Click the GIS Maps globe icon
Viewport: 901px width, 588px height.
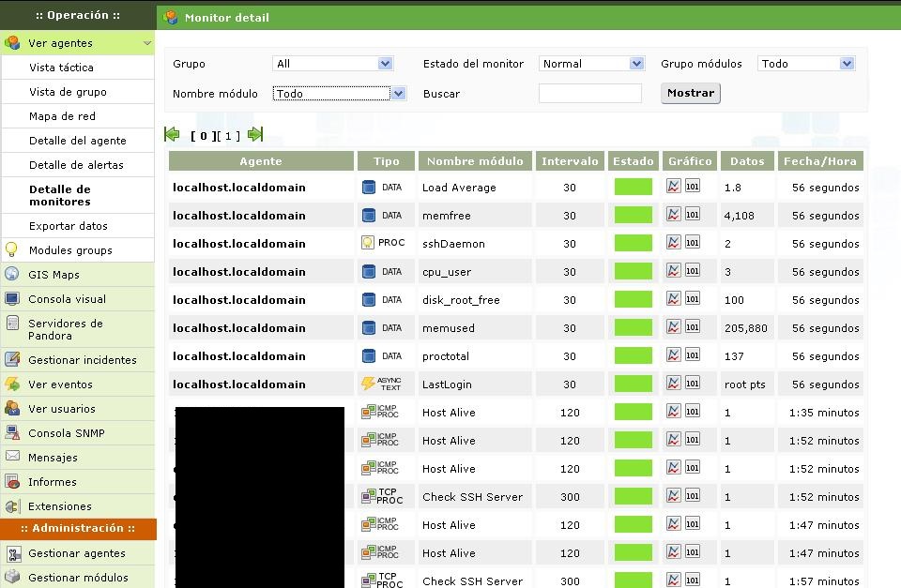[x=12, y=275]
